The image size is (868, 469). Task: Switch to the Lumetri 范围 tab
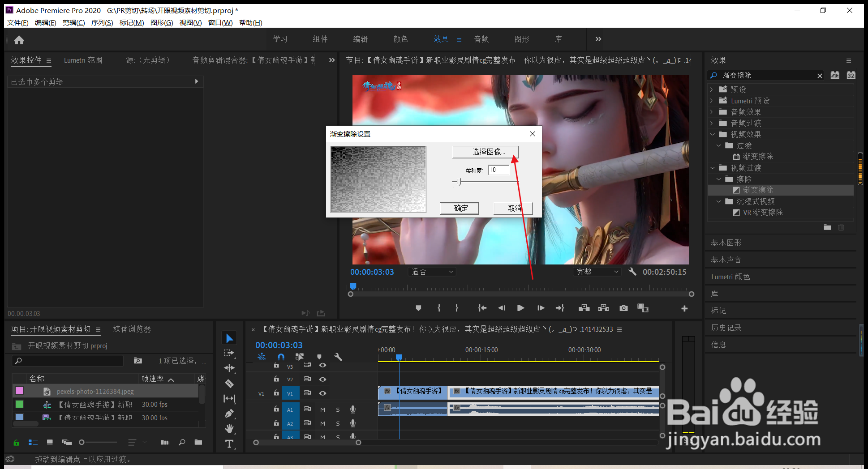[83, 60]
